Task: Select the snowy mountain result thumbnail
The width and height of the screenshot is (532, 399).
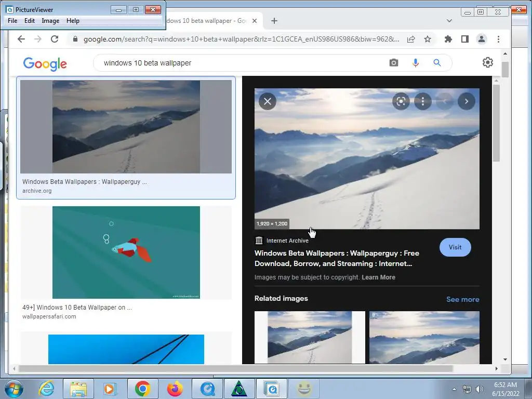Action: (x=126, y=127)
